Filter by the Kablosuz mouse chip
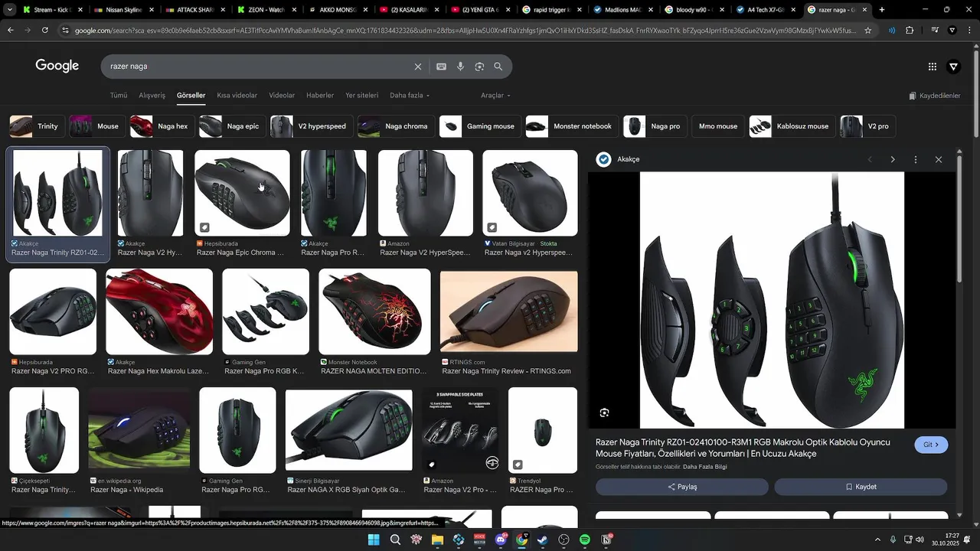 coord(792,126)
